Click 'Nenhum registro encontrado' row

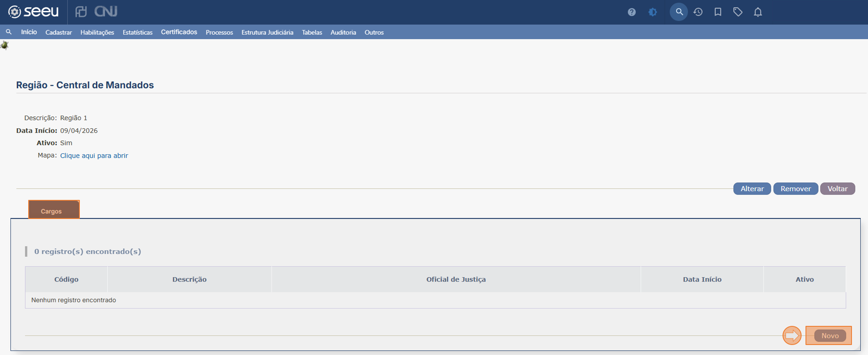[435, 300]
